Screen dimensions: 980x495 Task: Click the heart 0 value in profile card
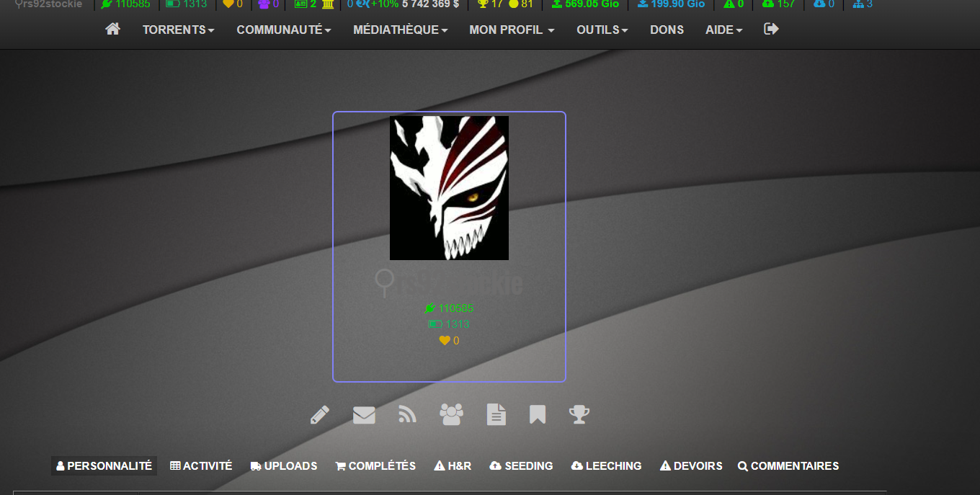[449, 341]
